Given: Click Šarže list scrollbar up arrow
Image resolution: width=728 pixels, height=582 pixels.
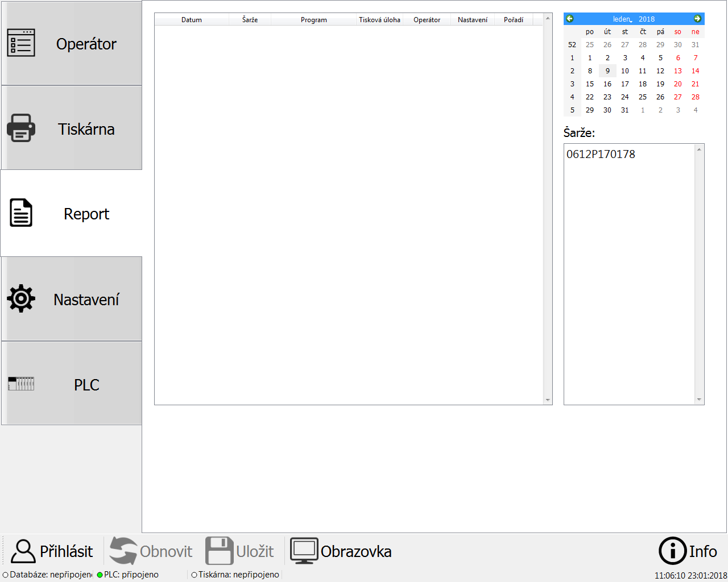Looking at the screenshot, I should pos(699,149).
